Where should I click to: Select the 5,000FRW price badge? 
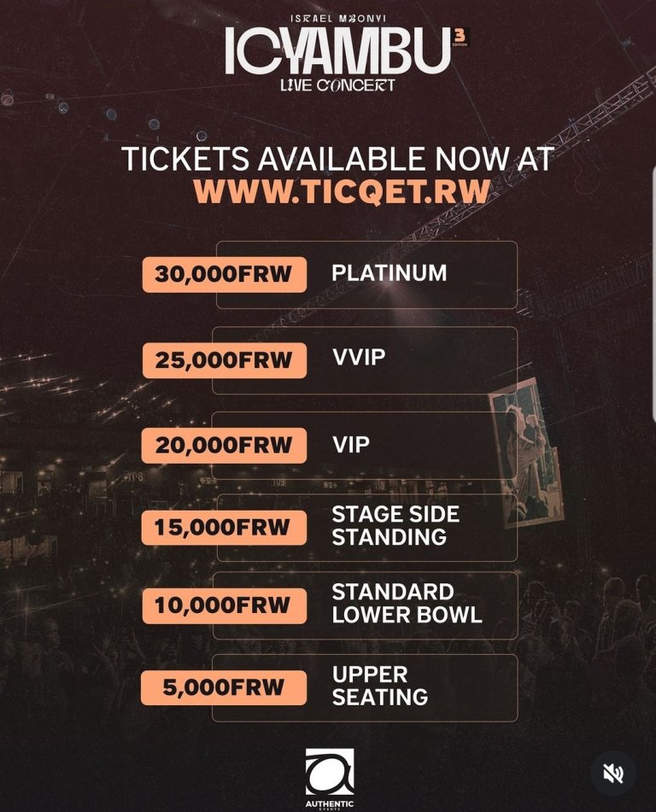(x=224, y=687)
